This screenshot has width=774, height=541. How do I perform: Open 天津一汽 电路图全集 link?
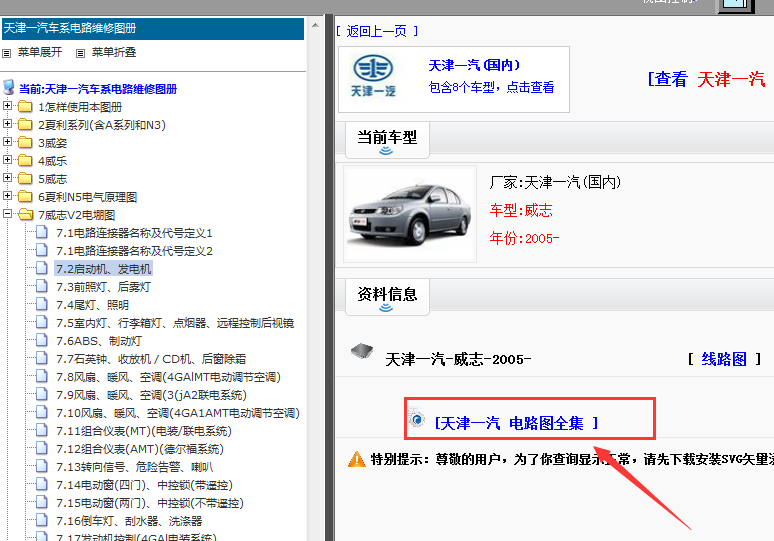(x=516, y=423)
